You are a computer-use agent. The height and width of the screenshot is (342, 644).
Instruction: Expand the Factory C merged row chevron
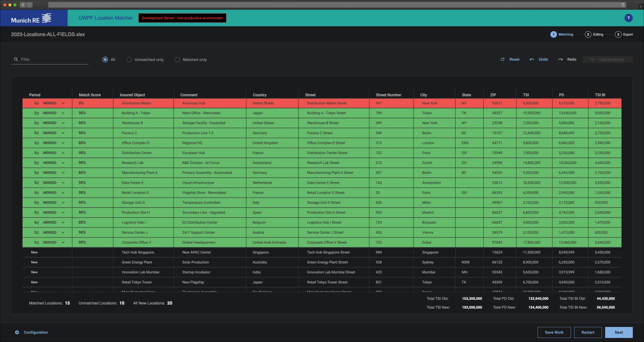click(x=63, y=133)
